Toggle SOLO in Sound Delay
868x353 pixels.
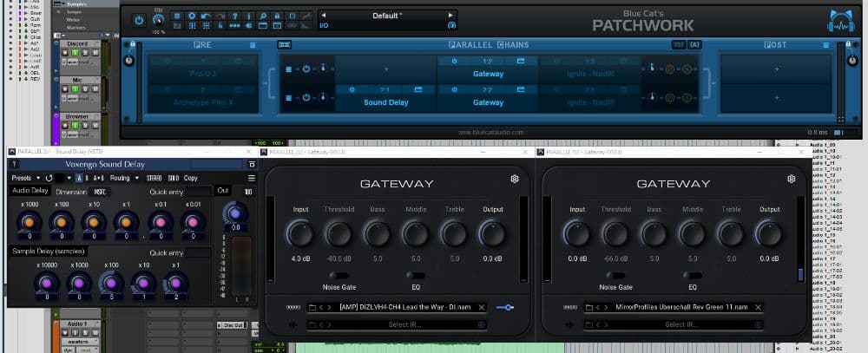pos(174,178)
